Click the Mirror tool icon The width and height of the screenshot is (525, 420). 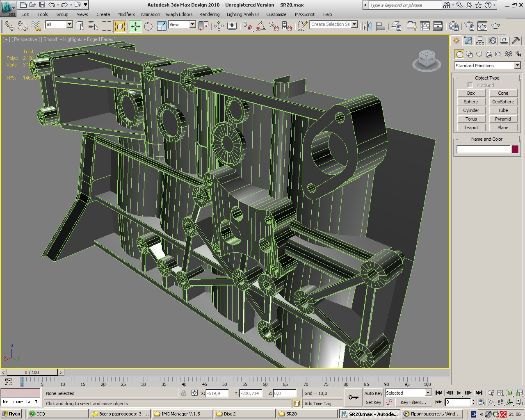[367, 26]
